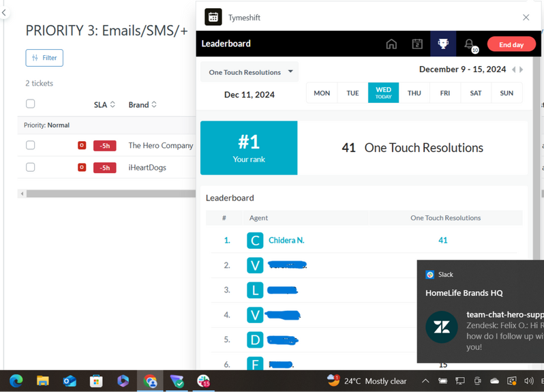544x392 pixels.
Task: Click Chidera N.'s score of 41
Action: pos(442,241)
